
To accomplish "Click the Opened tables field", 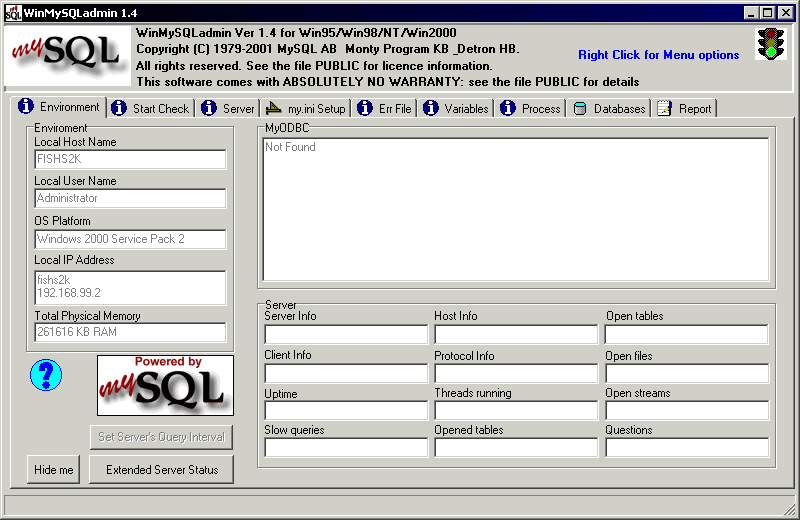I will [x=516, y=448].
